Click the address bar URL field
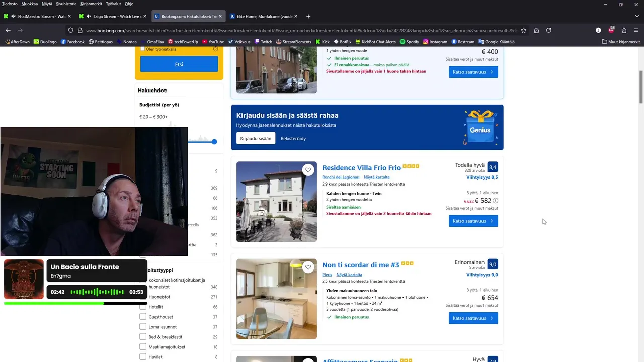The height and width of the screenshot is (362, 644). coord(301,30)
